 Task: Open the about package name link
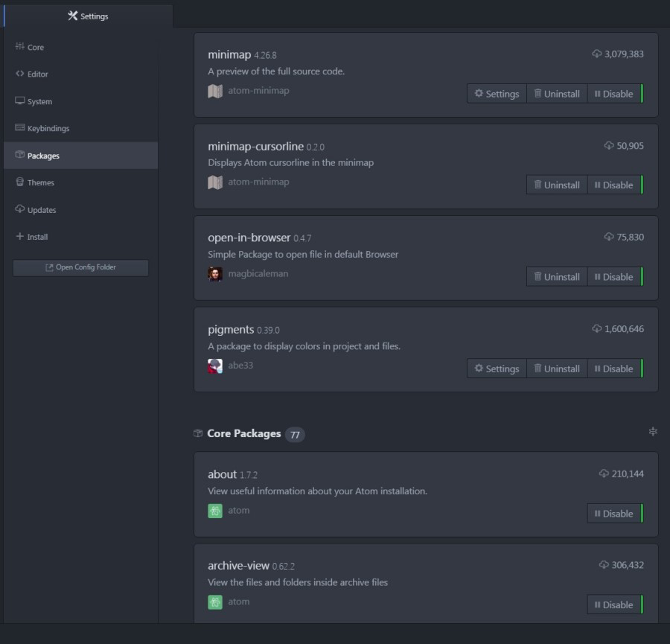click(x=222, y=474)
